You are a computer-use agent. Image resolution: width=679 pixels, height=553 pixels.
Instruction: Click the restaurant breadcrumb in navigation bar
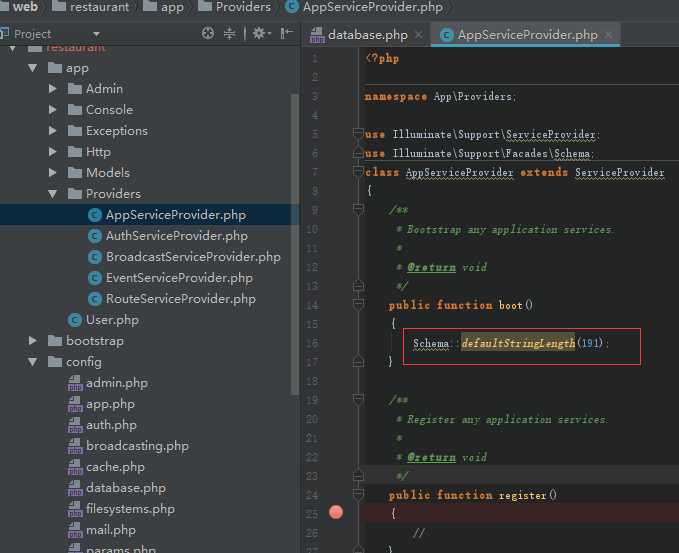tap(100, 7)
